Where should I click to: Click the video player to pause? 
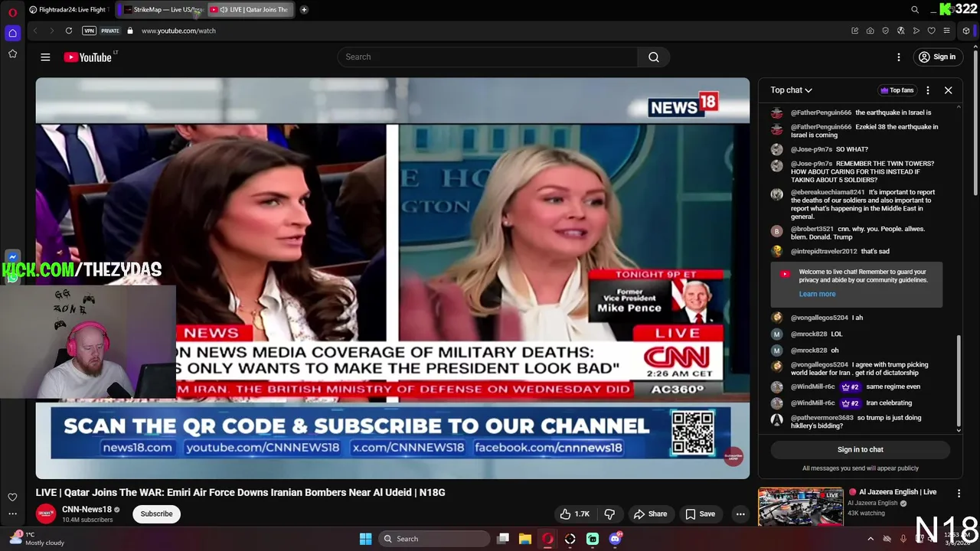[392, 278]
